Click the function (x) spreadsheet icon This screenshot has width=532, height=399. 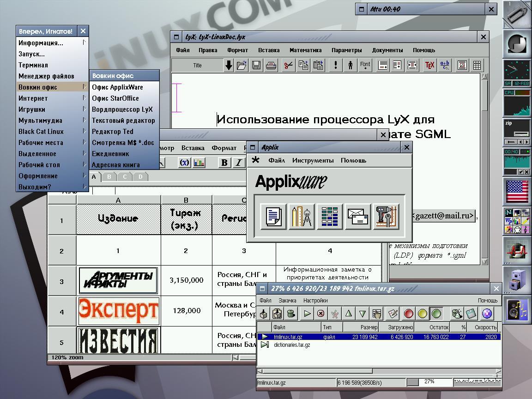pos(184,163)
